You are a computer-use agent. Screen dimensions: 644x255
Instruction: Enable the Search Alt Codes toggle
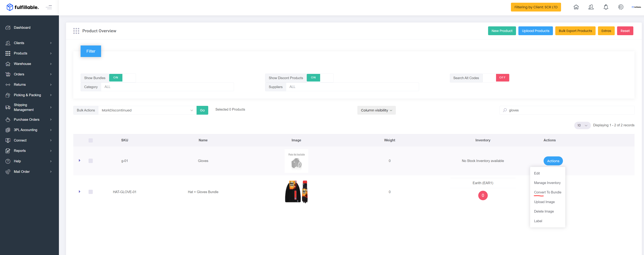[x=496, y=78]
